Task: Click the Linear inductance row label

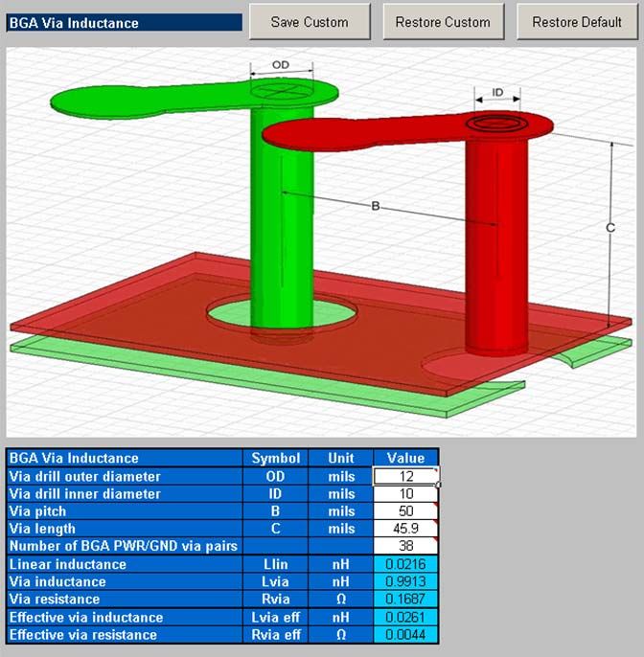Action: click(67, 564)
